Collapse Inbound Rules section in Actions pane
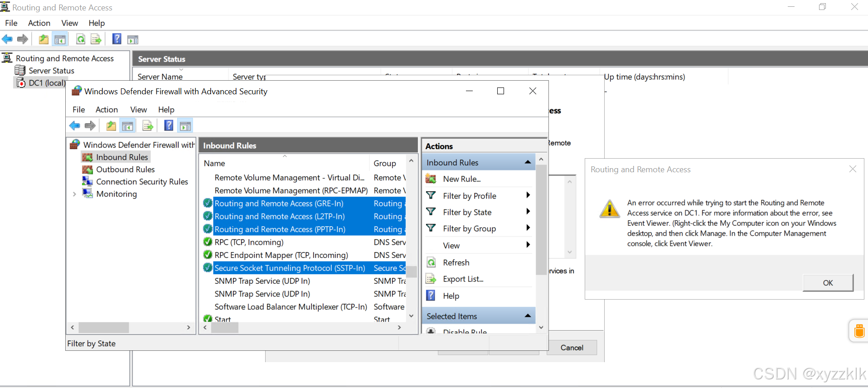 (528, 162)
